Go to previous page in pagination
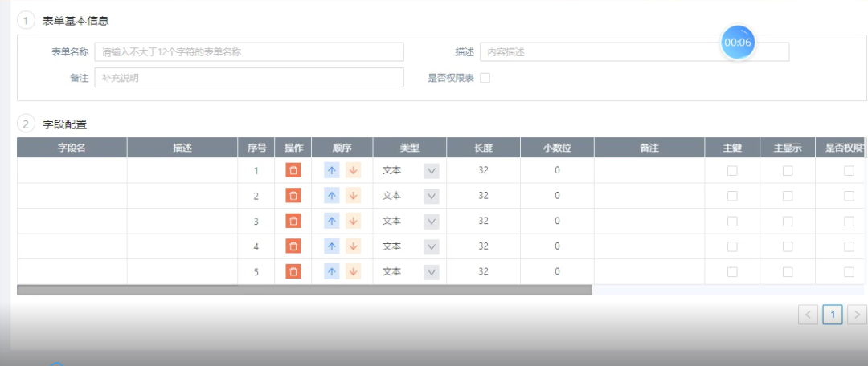The height and width of the screenshot is (366, 868). (809, 315)
